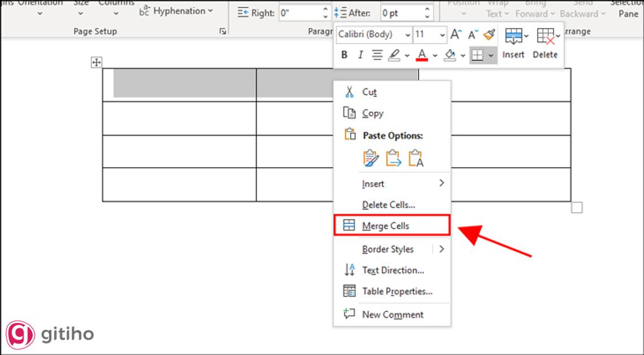Screen dimensions: 644x355
Task: Click the Insert table button in mini toolbar
Action: click(x=514, y=43)
